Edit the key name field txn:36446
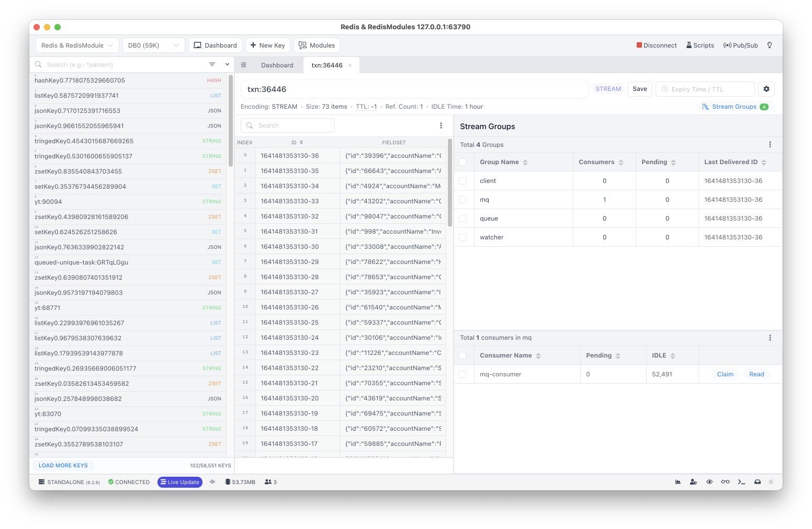The image size is (812, 529). pos(414,89)
